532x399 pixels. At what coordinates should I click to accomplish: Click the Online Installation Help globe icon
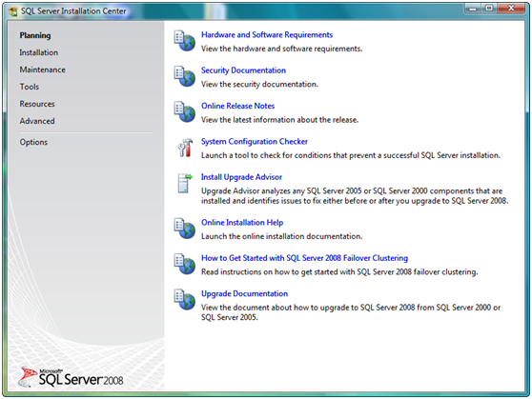(185, 229)
